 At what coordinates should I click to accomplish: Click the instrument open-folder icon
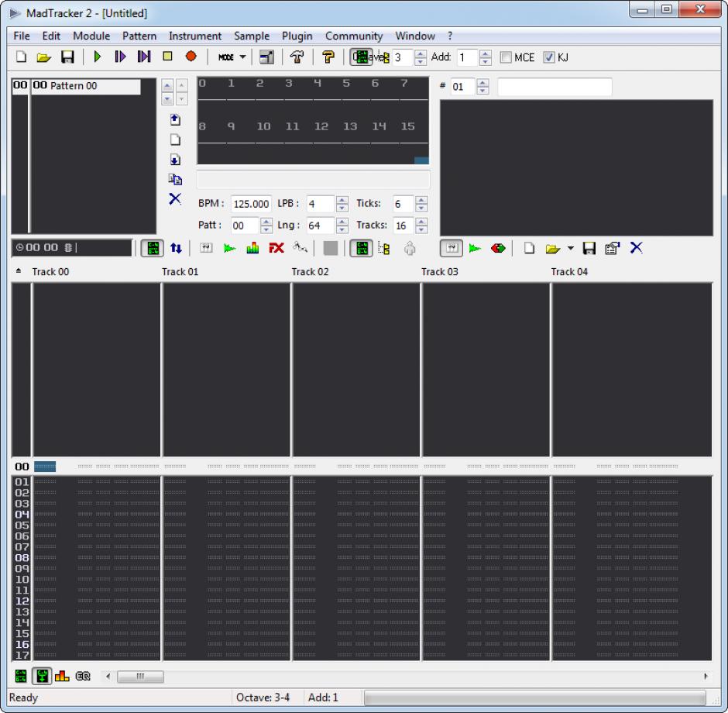[x=552, y=249]
